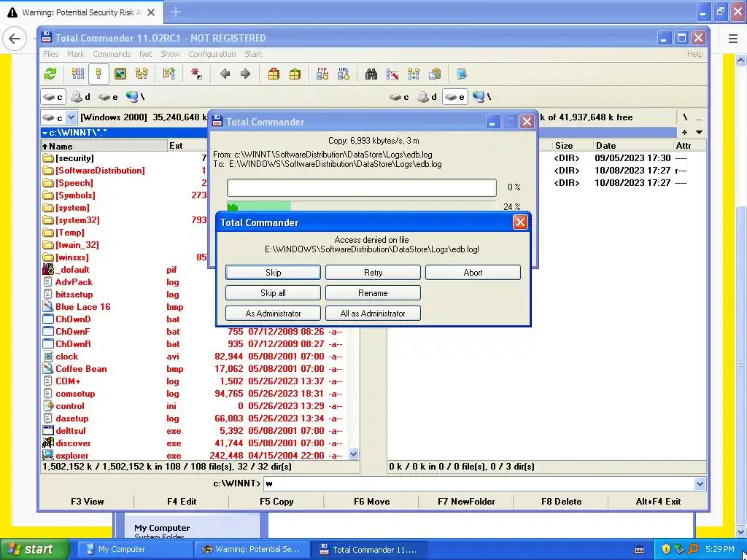Open the Files menu
The width and height of the screenshot is (747, 560).
point(51,54)
